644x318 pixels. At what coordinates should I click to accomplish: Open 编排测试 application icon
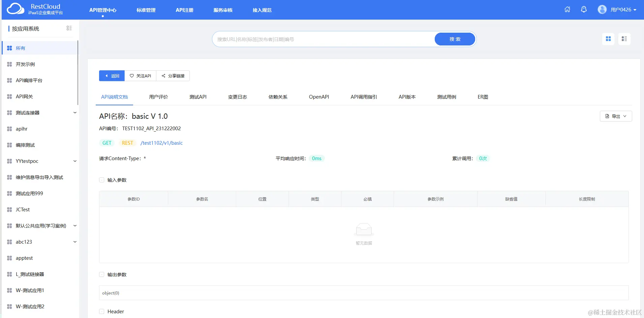(x=9, y=145)
